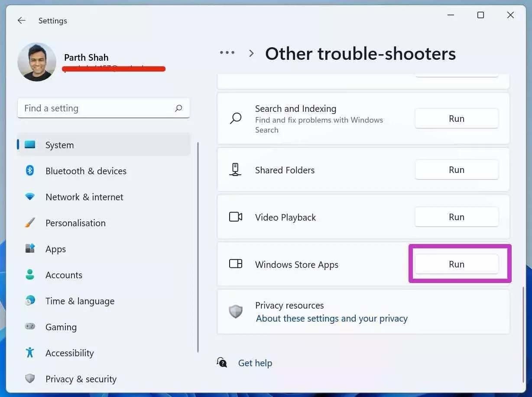Screen dimensions: 532x397
Task: Click the Apps icon in sidebar
Action: tap(30, 248)
